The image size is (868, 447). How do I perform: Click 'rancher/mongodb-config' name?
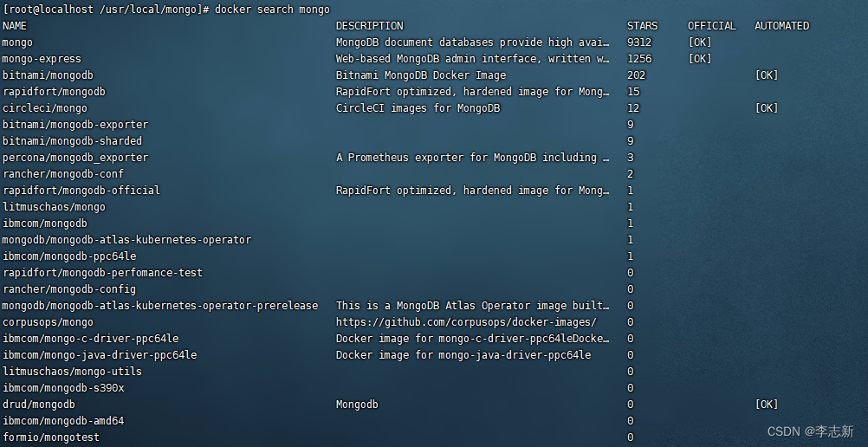pos(69,289)
